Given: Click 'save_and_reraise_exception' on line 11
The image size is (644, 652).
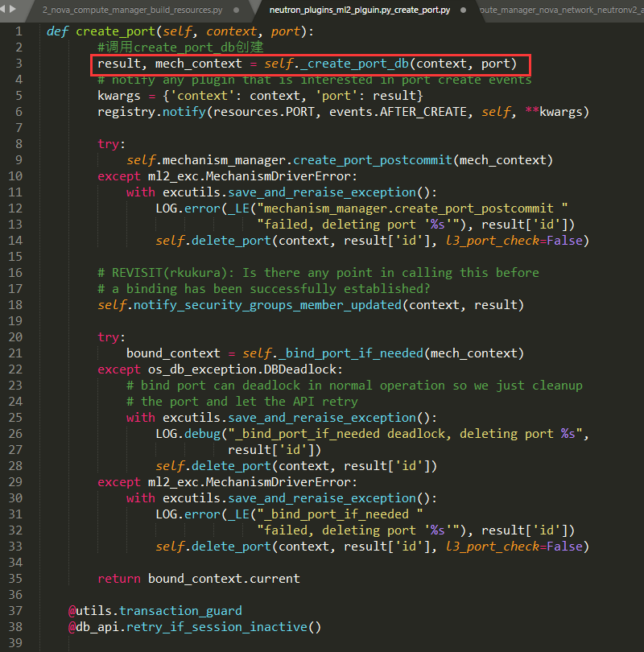Looking at the screenshot, I should 322,192.
